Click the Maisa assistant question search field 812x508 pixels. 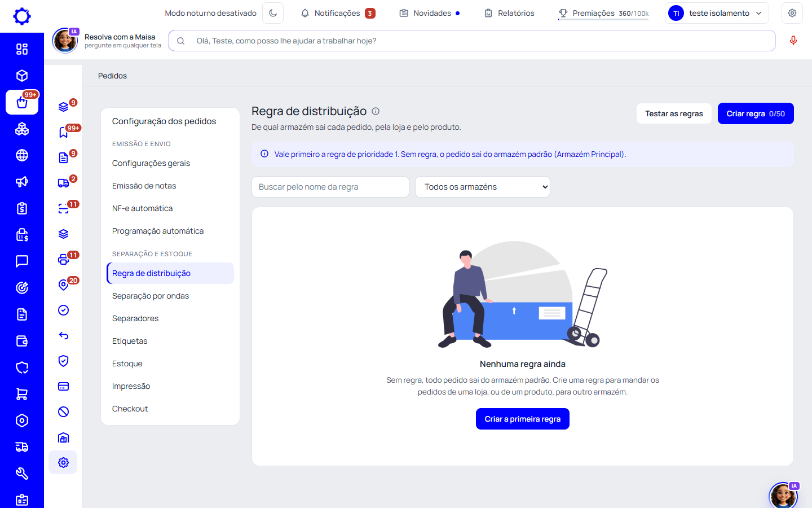(x=472, y=41)
